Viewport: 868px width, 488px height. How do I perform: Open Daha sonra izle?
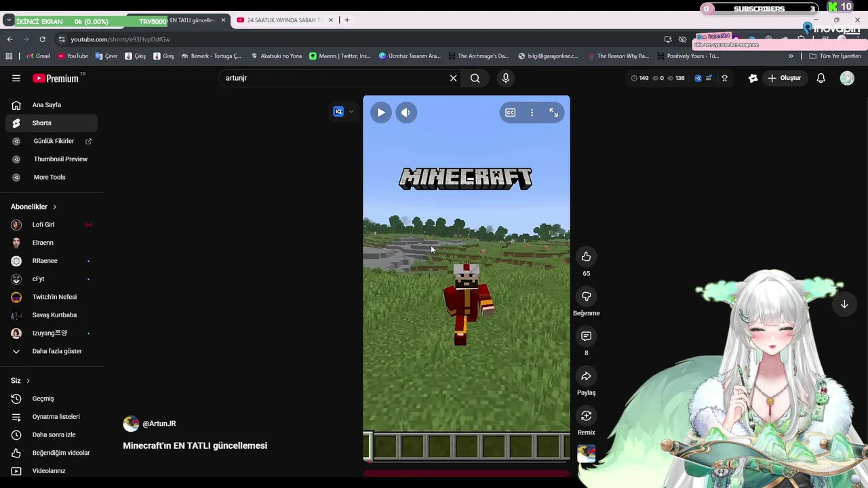tap(52, 434)
